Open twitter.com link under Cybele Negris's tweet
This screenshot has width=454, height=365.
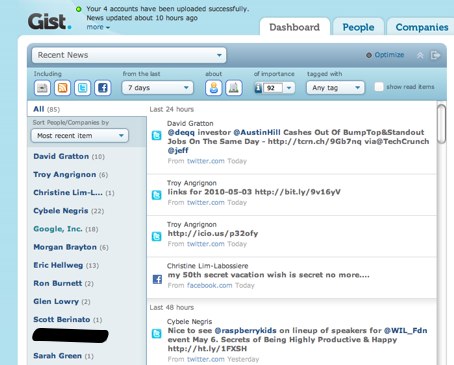point(206,359)
